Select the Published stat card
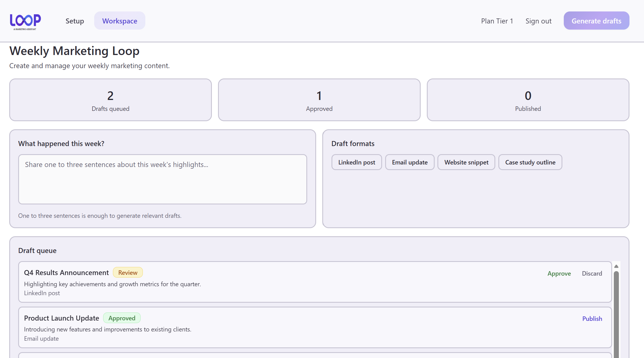The width and height of the screenshot is (644, 358). (x=528, y=100)
